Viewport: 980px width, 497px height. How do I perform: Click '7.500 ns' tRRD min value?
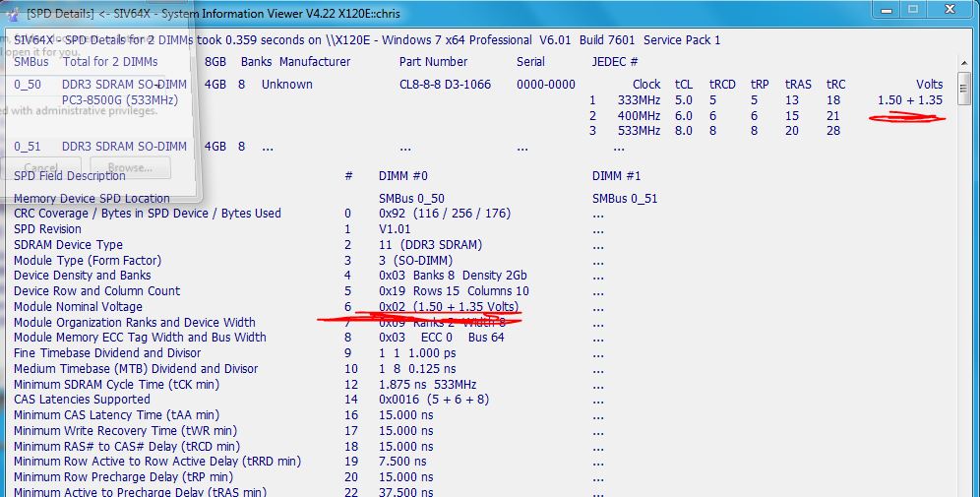pyautogui.click(x=402, y=462)
